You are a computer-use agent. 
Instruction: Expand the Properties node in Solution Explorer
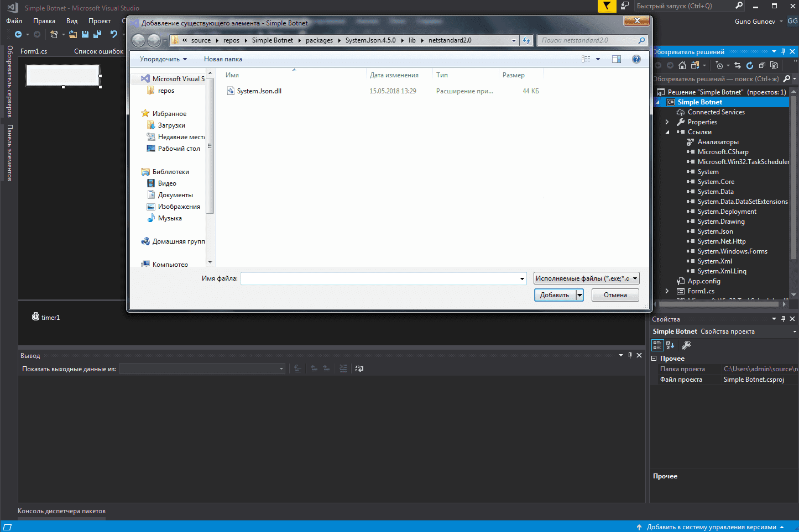pyautogui.click(x=667, y=122)
